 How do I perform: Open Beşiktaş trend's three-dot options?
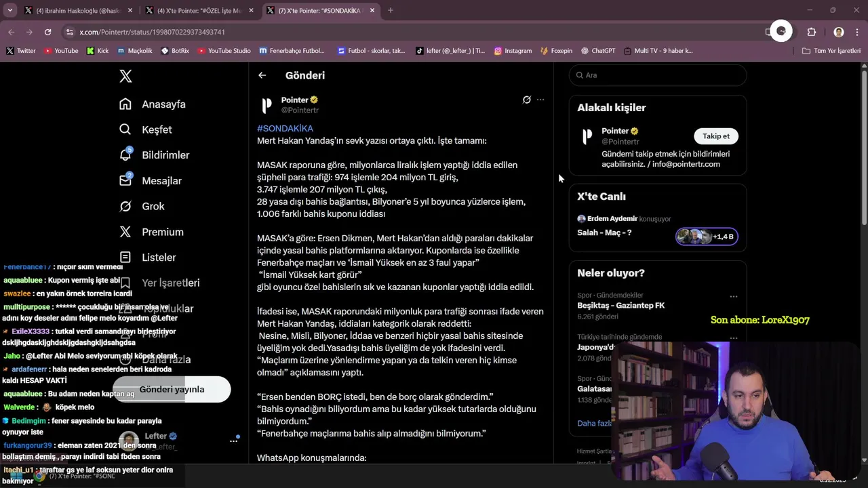click(733, 296)
